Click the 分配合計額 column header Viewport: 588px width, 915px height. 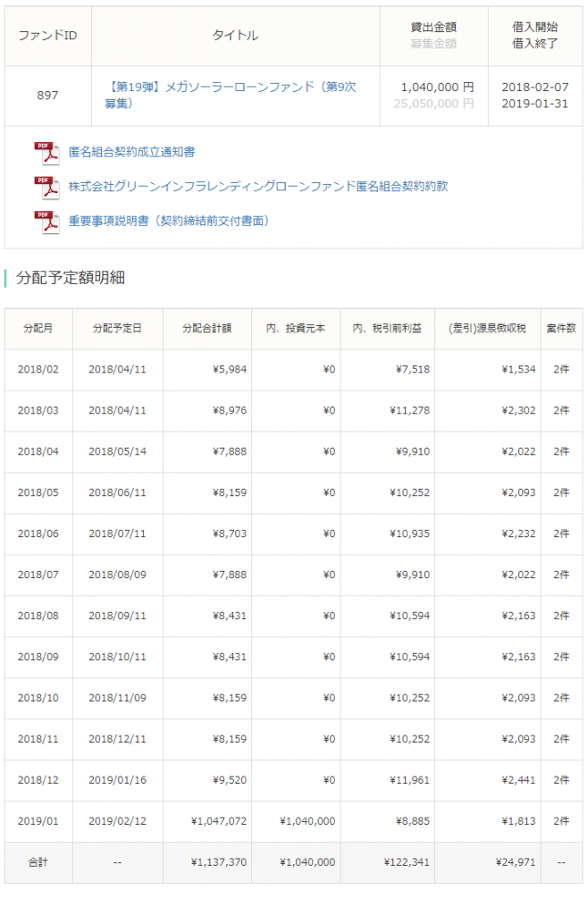pos(206,329)
